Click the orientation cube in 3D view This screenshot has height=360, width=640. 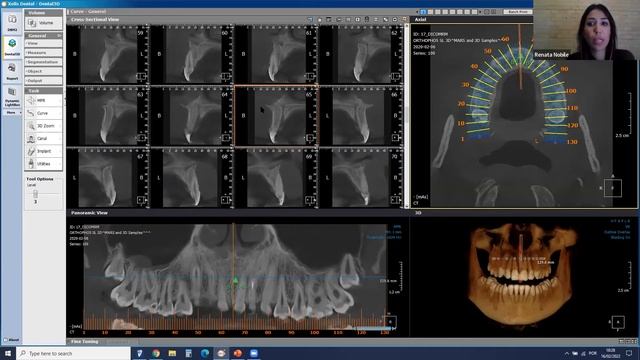pyautogui.click(x=618, y=322)
